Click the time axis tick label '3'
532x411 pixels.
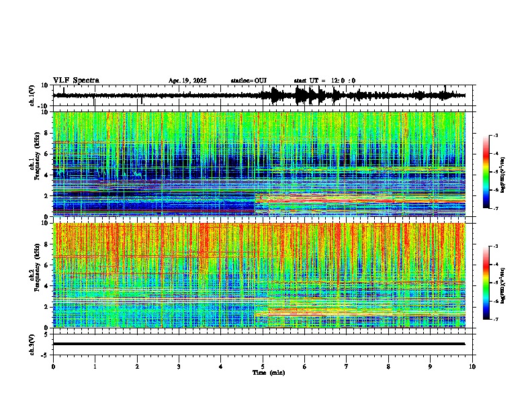pos(179,367)
